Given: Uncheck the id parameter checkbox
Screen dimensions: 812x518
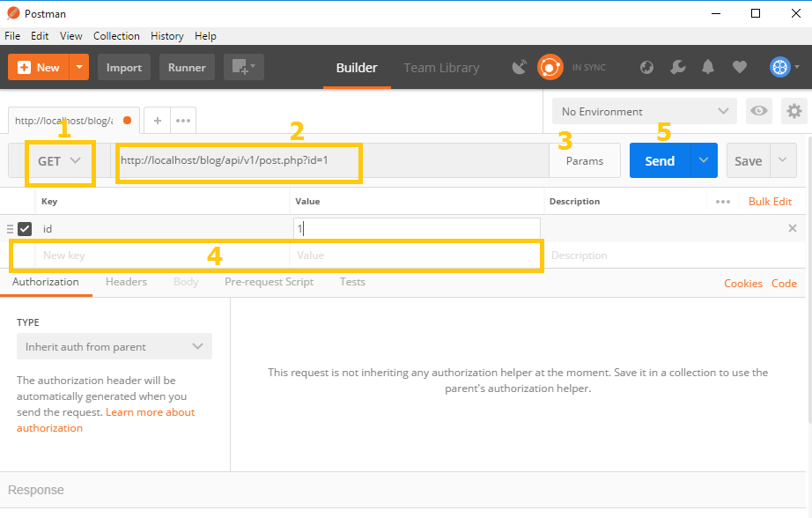Looking at the screenshot, I should [25, 229].
